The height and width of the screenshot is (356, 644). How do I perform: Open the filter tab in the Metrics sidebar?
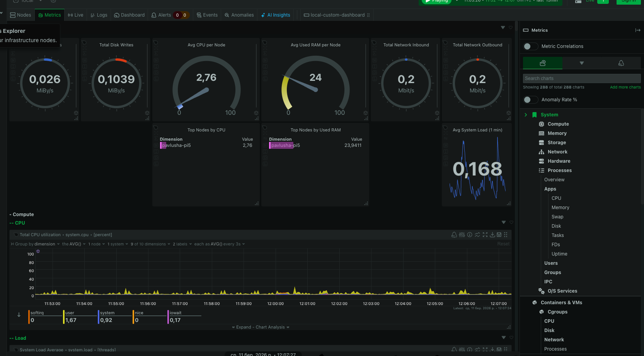pos(581,63)
